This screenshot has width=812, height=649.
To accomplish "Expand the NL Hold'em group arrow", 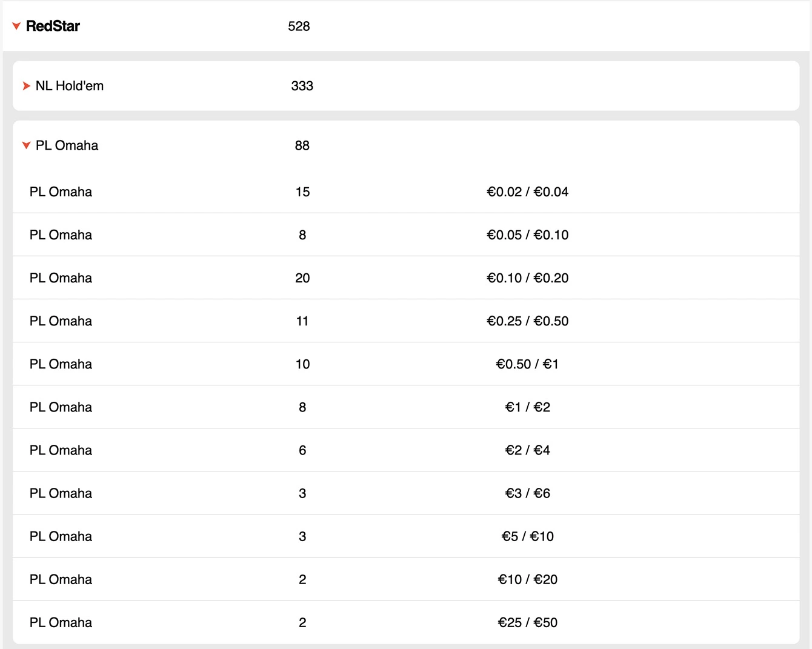I will point(26,86).
